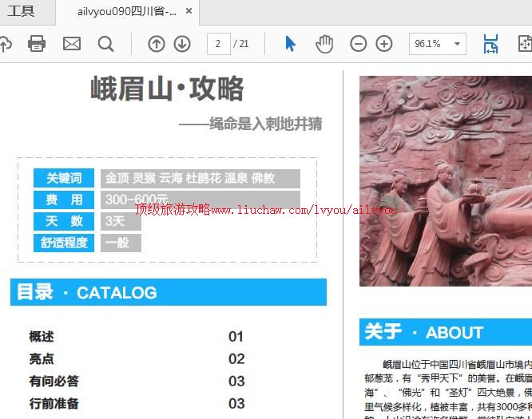Click the red stone carving image
The image size is (532, 419).
pyautogui.click(x=445, y=180)
